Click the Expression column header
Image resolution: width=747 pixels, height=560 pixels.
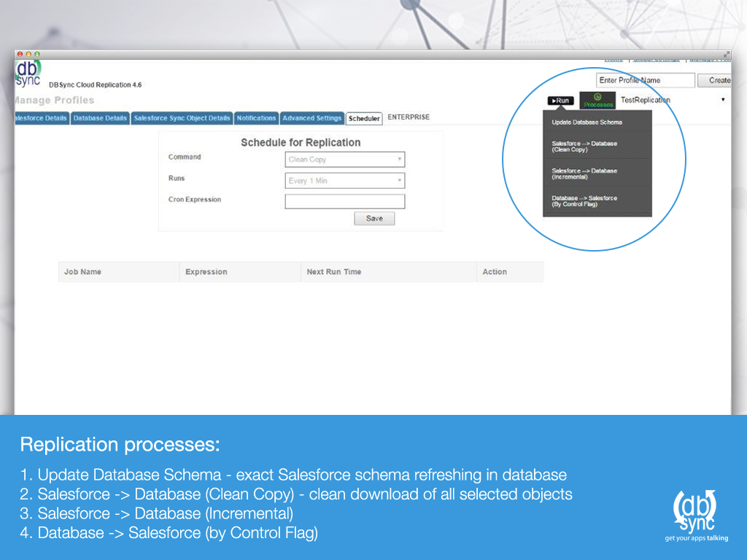click(x=240, y=272)
